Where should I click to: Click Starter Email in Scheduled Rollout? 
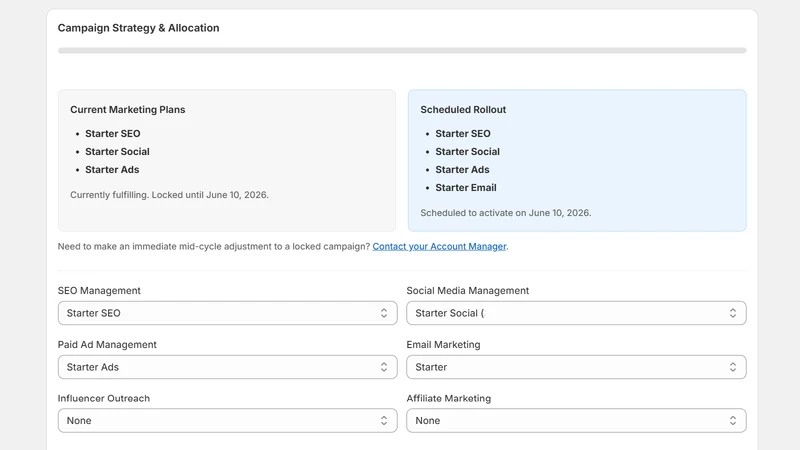[x=466, y=188]
